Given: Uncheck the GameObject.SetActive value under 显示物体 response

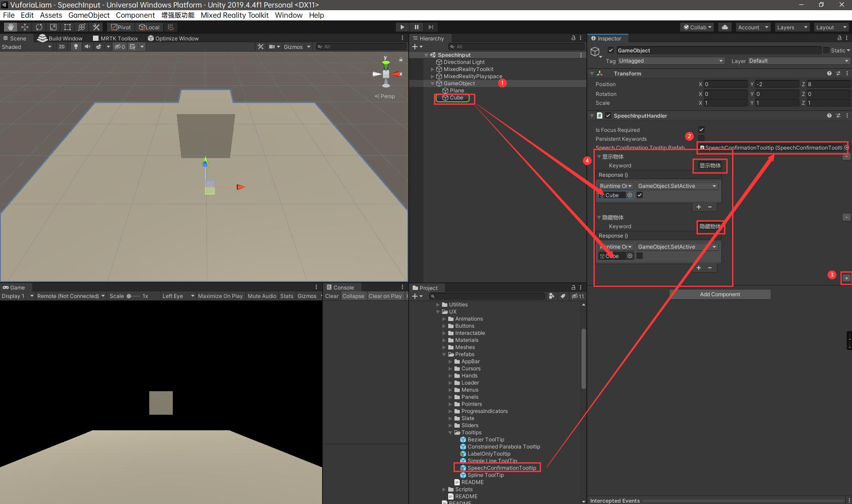Looking at the screenshot, I should tap(640, 195).
